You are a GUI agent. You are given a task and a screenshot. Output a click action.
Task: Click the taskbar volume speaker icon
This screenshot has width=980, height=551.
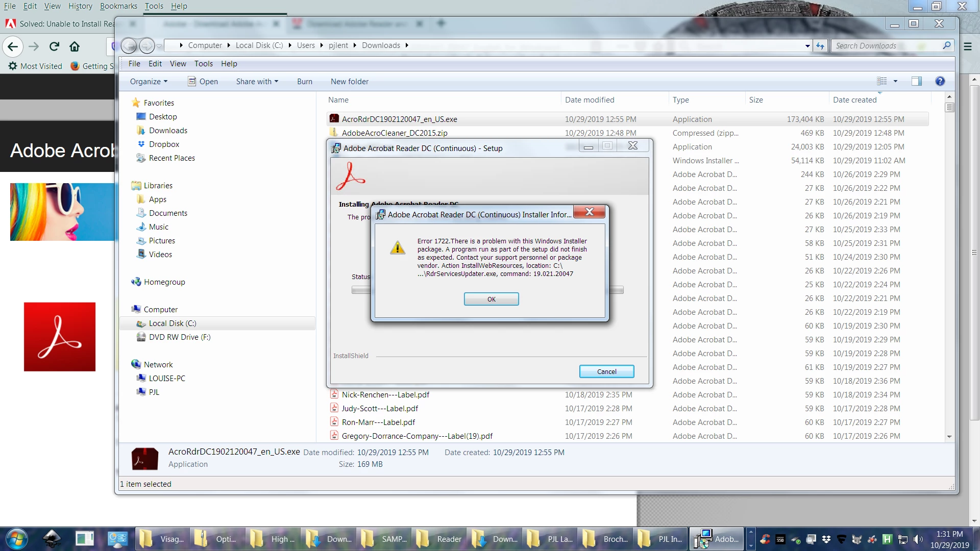point(918,539)
